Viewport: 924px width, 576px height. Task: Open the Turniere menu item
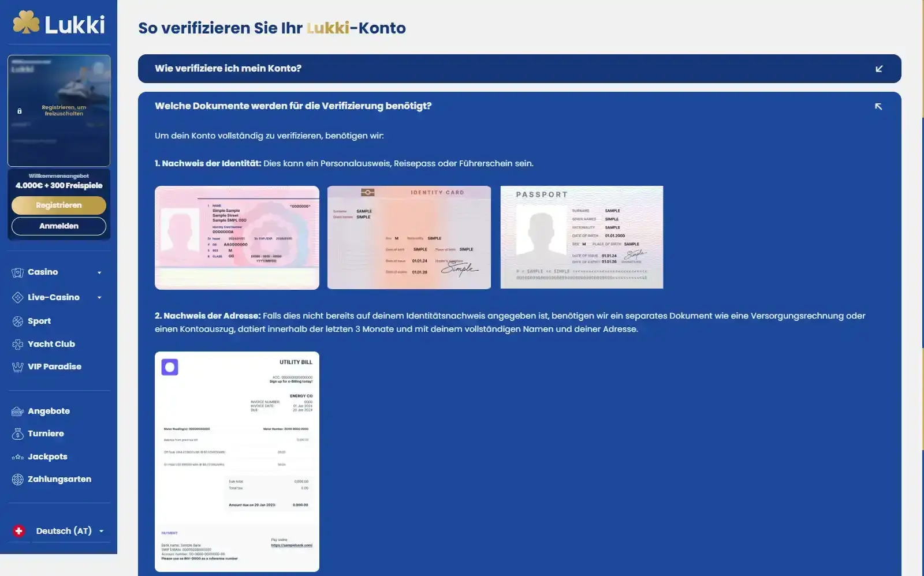coord(46,433)
